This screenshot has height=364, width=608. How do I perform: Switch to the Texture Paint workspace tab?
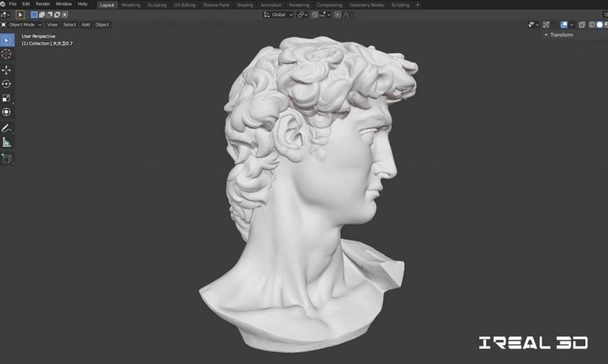click(216, 5)
